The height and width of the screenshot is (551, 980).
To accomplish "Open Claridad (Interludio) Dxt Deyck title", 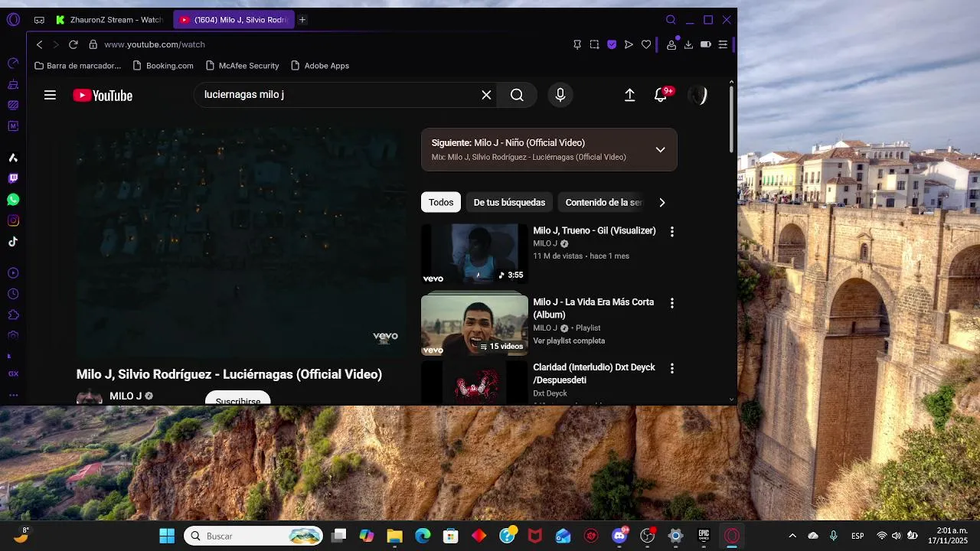I will (594, 373).
